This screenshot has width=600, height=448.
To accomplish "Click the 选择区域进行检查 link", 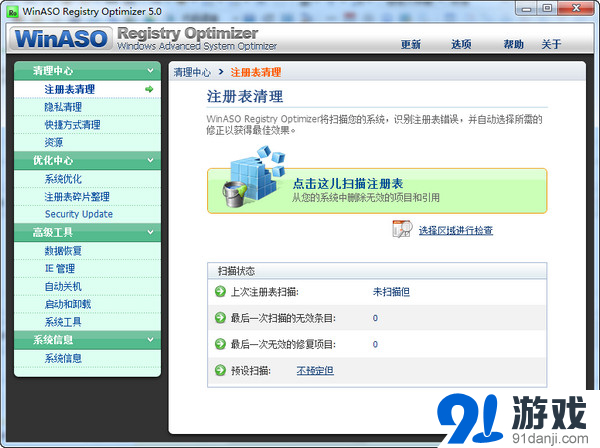I will [455, 230].
